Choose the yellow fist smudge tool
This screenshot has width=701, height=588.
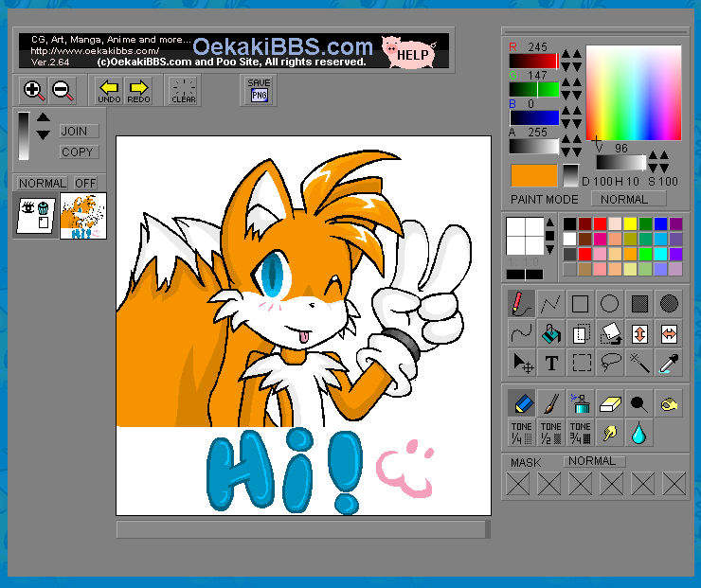[x=669, y=403]
